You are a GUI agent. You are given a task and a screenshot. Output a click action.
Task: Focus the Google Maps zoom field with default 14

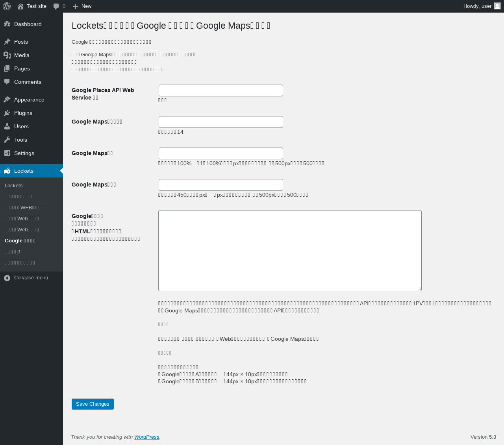(221, 122)
